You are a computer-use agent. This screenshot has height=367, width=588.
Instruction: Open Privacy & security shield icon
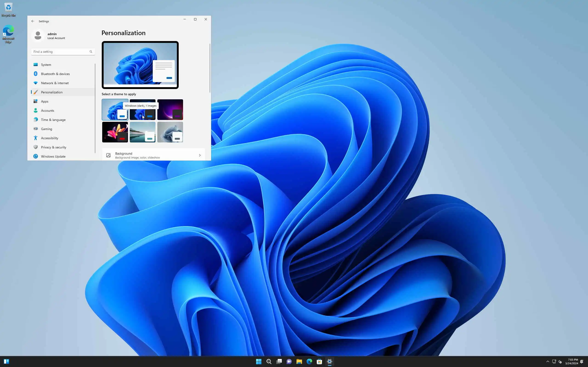pyautogui.click(x=35, y=147)
